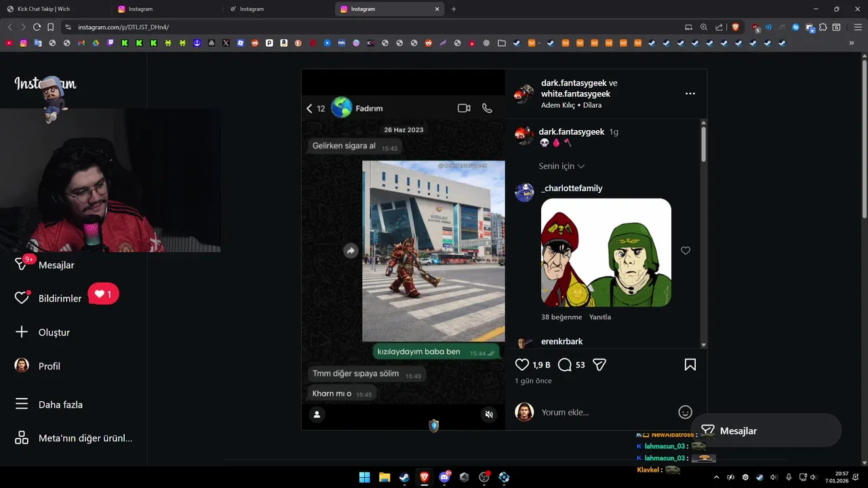Viewport: 868px width, 488px height.
Task: Open Meta'nın diğer ürünleri menu
Action: pyautogui.click(x=73, y=438)
